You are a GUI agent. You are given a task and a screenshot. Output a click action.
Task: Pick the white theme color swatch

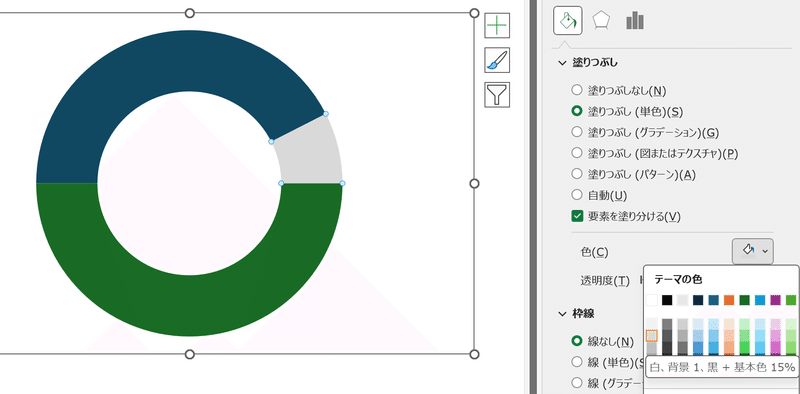[652, 300]
